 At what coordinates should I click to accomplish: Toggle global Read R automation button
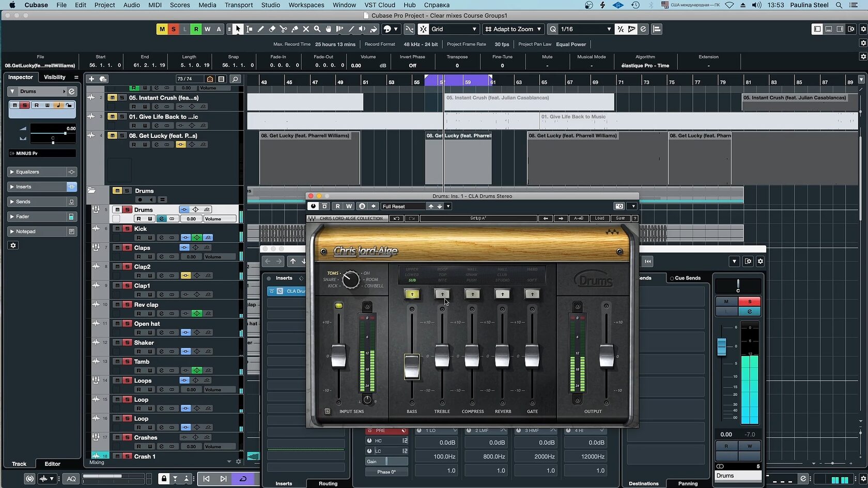click(196, 29)
